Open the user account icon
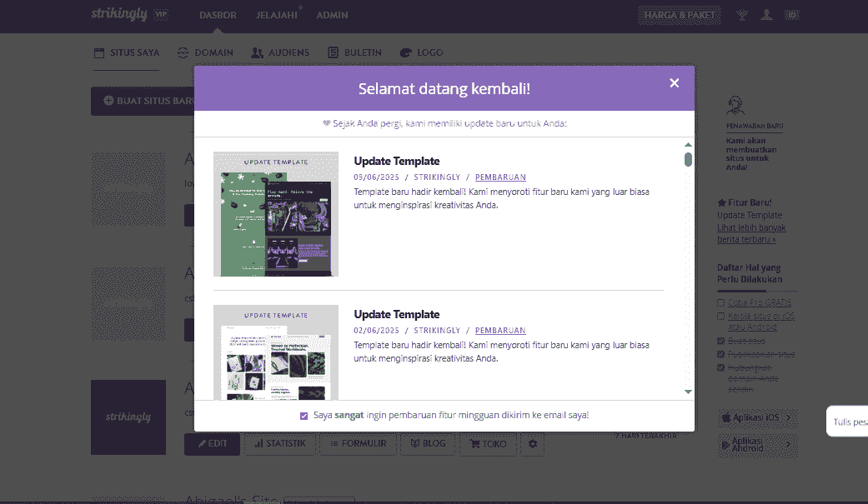The width and height of the screenshot is (868, 504). pyautogui.click(x=767, y=15)
